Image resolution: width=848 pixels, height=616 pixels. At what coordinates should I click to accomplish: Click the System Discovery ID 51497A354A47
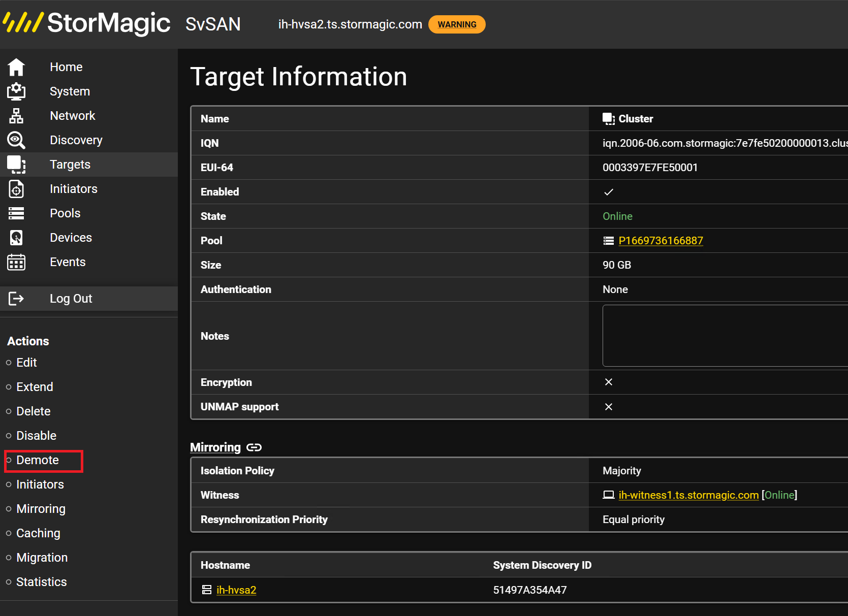(x=530, y=590)
